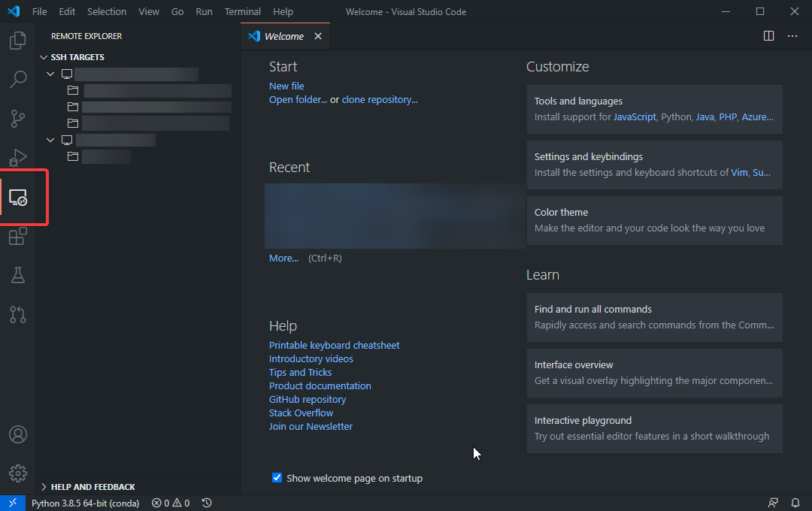Collapse the first SSH host entry
Screen dimensions: 812x511
[x=50, y=74]
